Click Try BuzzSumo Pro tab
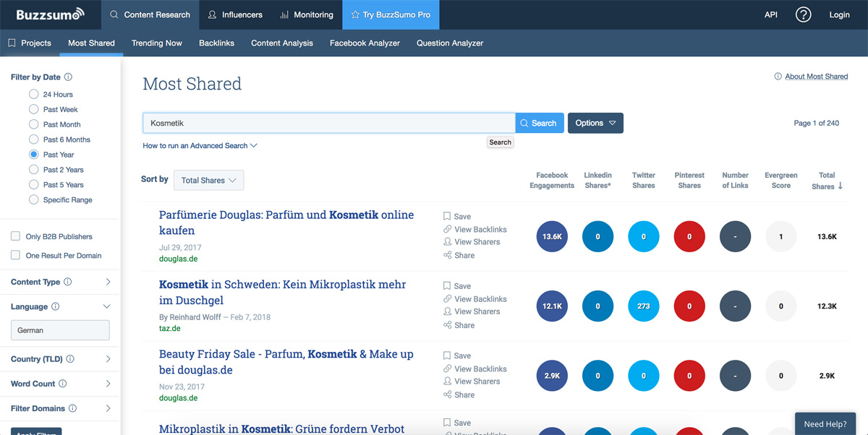Viewport: 868px width, 435px height. 391,14
